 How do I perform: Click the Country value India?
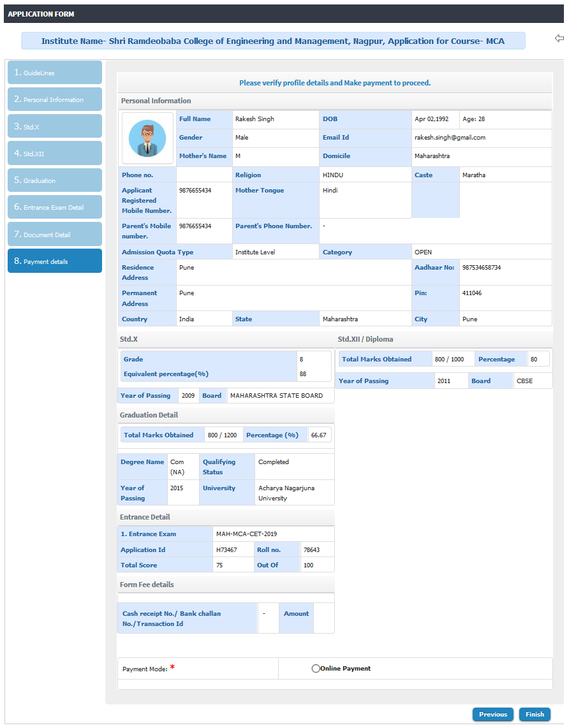pyautogui.click(x=187, y=319)
